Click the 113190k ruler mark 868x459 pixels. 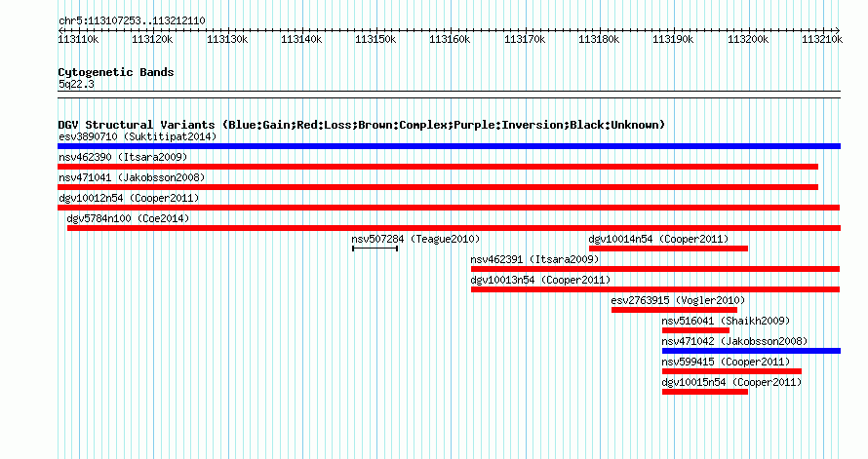pos(673,39)
